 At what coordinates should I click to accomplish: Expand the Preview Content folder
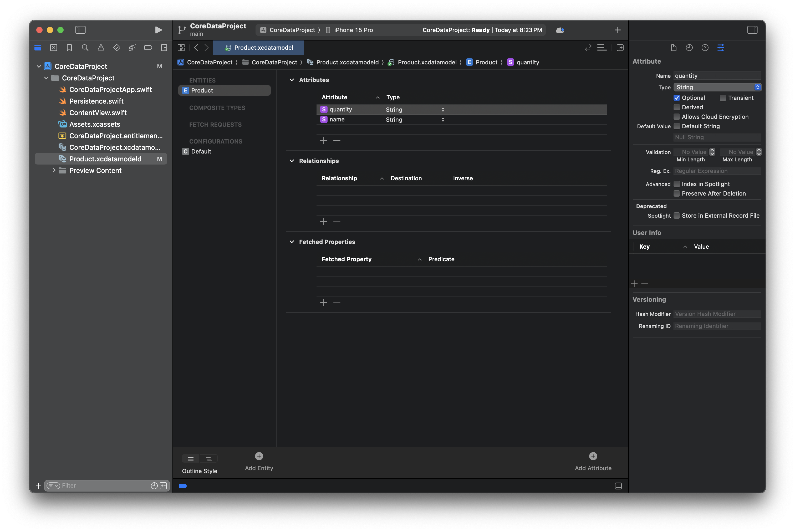[x=54, y=170]
